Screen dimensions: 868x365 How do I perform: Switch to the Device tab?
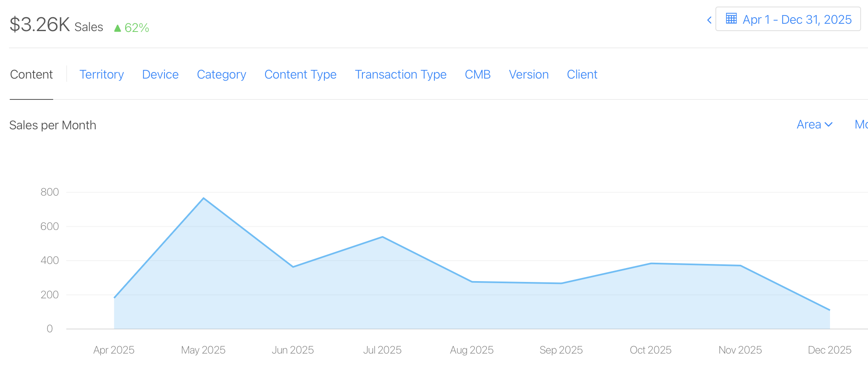(x=160, y=74)
